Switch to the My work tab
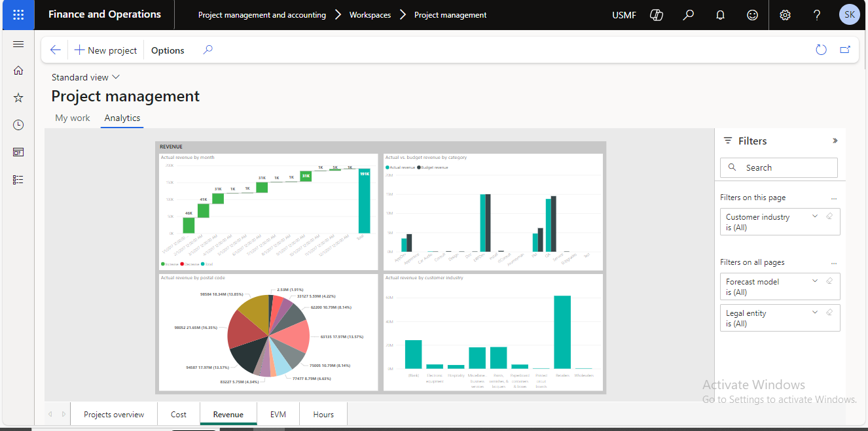 click(73, 118)
